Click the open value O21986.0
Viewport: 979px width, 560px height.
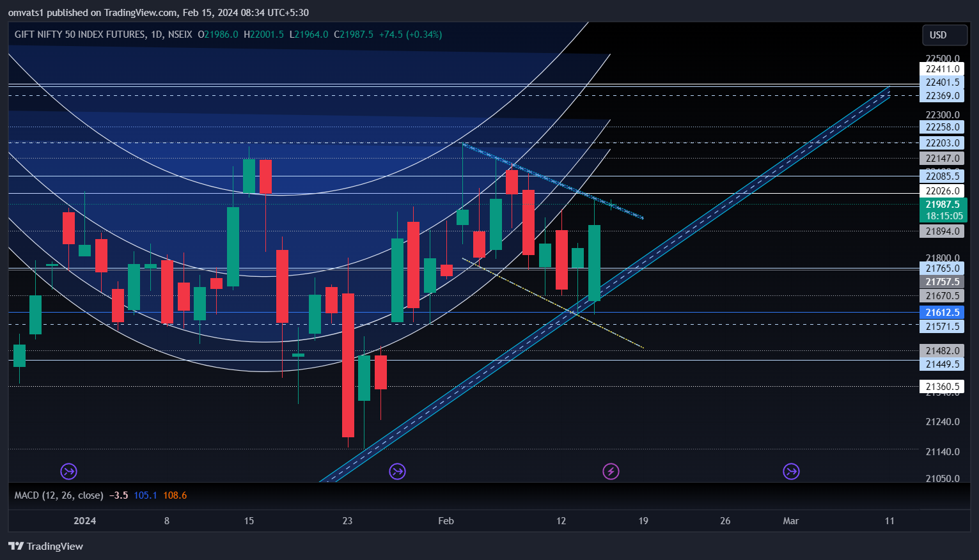point(218,35)
